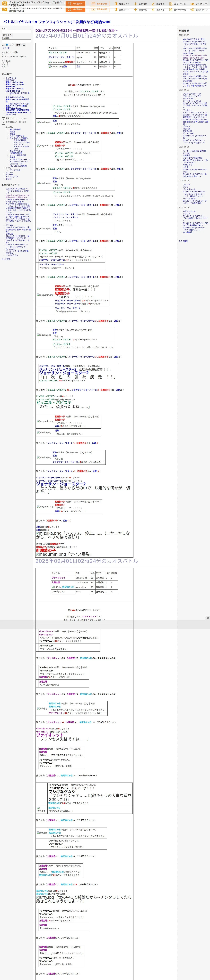Open マキ奈 history link
This screenshot has height=980, width=210.
[x=186, y=167]
